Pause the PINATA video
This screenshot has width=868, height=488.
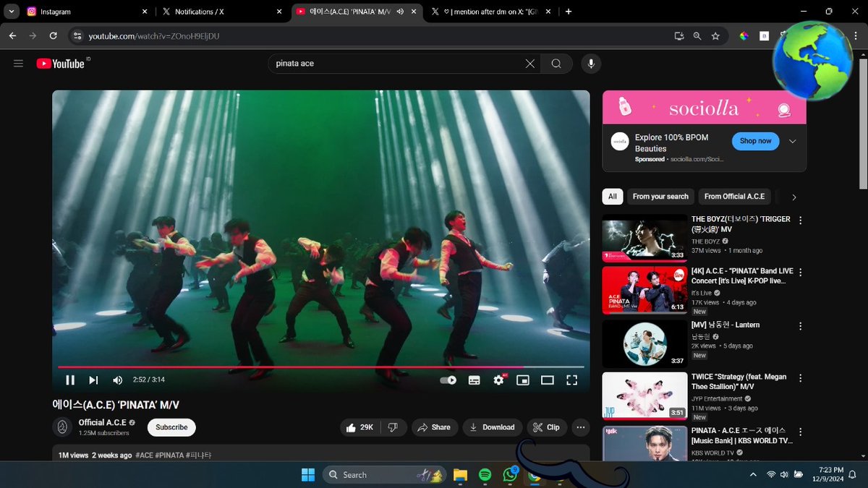[70, 380]
